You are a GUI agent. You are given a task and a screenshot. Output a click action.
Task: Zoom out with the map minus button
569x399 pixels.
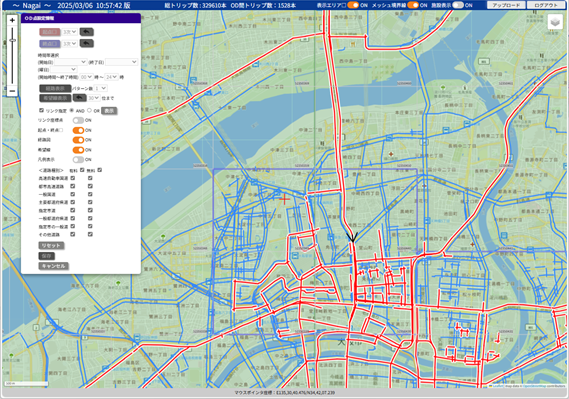tap(12, 91)
